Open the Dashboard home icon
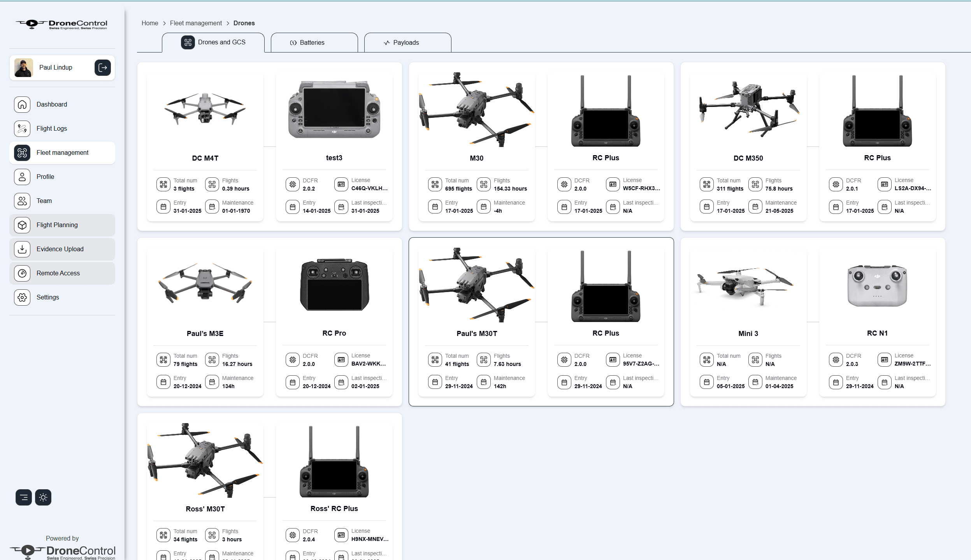Screen dimensions: 971x560 [22, 105]
